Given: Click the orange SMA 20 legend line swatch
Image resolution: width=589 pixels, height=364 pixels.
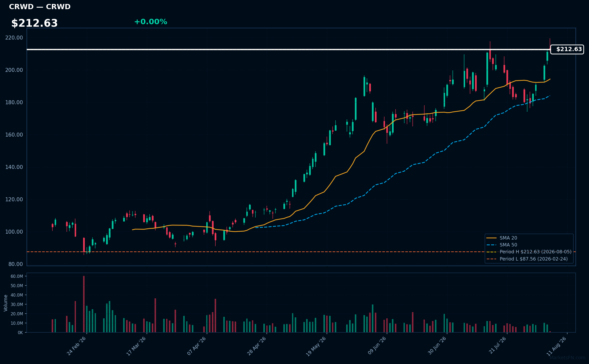Looking at the screenshot, I should point(491,238).
